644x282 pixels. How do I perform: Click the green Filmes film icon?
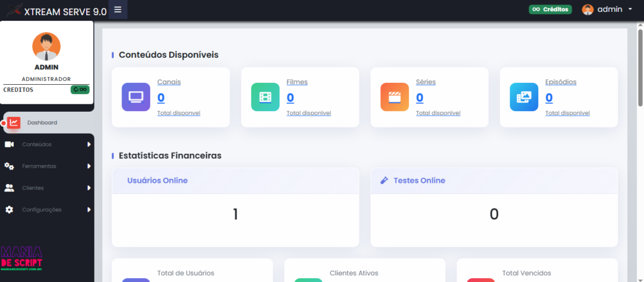265,97
